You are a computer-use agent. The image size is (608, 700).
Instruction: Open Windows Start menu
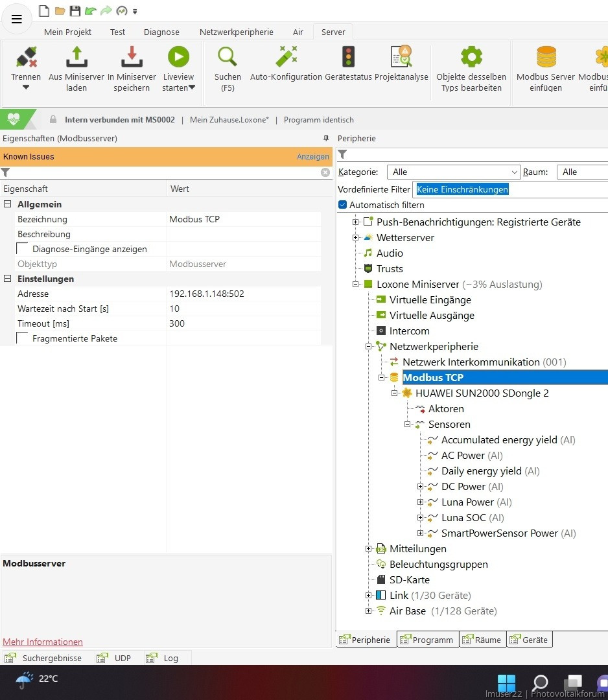(x=507, y=682)
